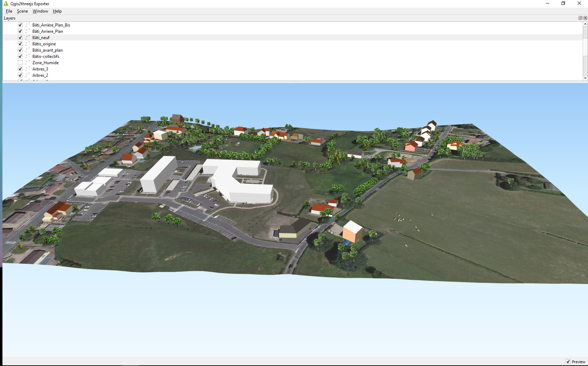Toggle the Preview checkbox

[568, 362]
